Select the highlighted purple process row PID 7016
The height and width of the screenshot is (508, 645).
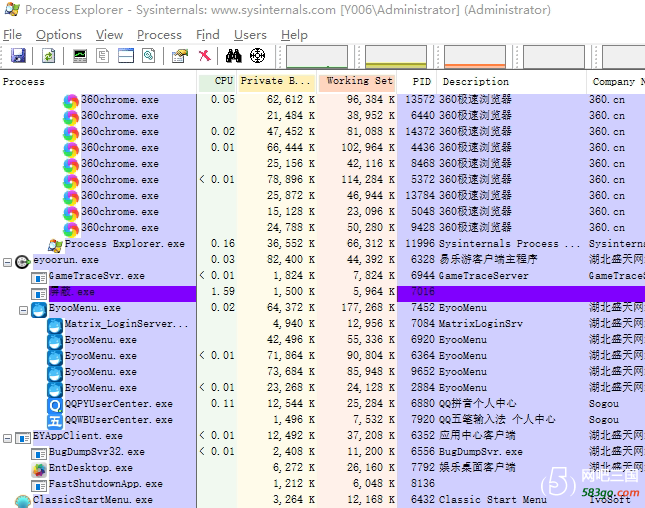[x=322, y=294]
